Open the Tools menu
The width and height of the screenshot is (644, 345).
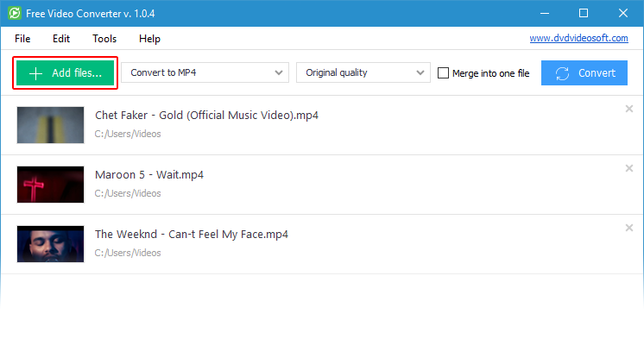pyautogui.click(x=104, y=39)
